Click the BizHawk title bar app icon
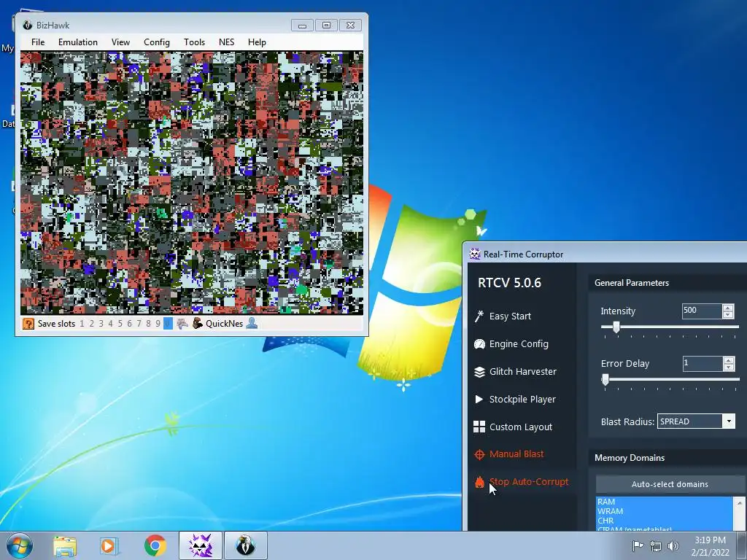 pyautogui.click(x=27, y=25)
